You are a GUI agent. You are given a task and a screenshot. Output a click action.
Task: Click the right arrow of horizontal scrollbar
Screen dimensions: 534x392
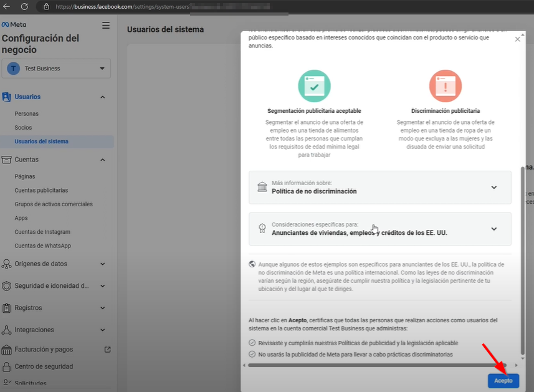(x=517, y=365)
